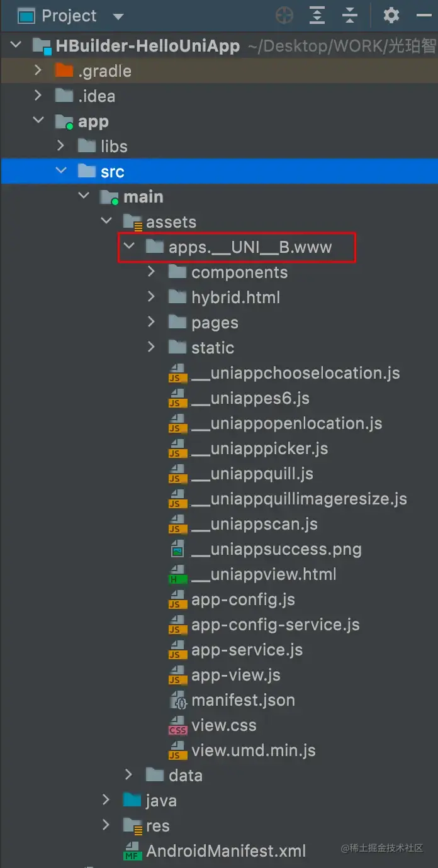Click the JS icon of app-config-service.js

tap(177, 625)
